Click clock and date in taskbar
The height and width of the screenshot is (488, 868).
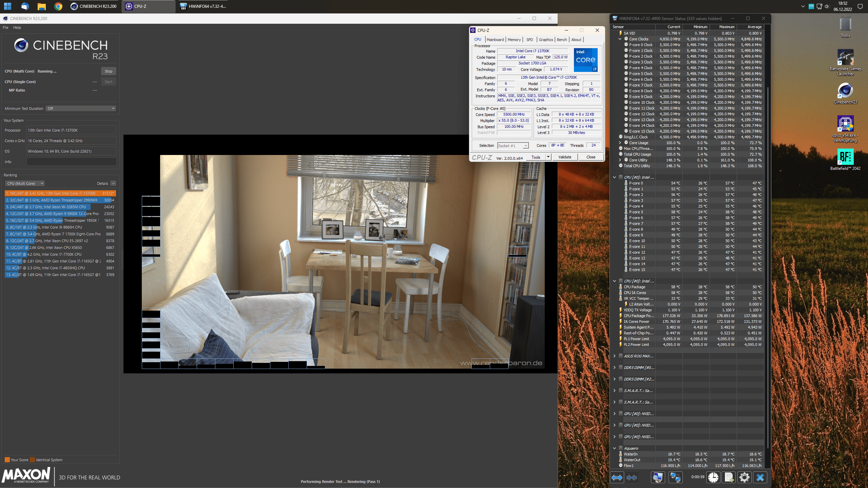pyautogui.click(x=843, y=6)
